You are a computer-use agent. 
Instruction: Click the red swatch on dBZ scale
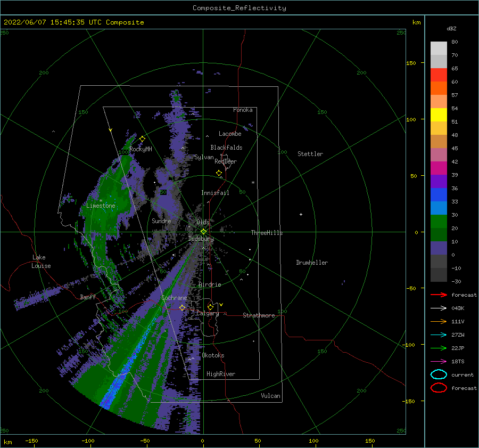[x=439, y=75]
